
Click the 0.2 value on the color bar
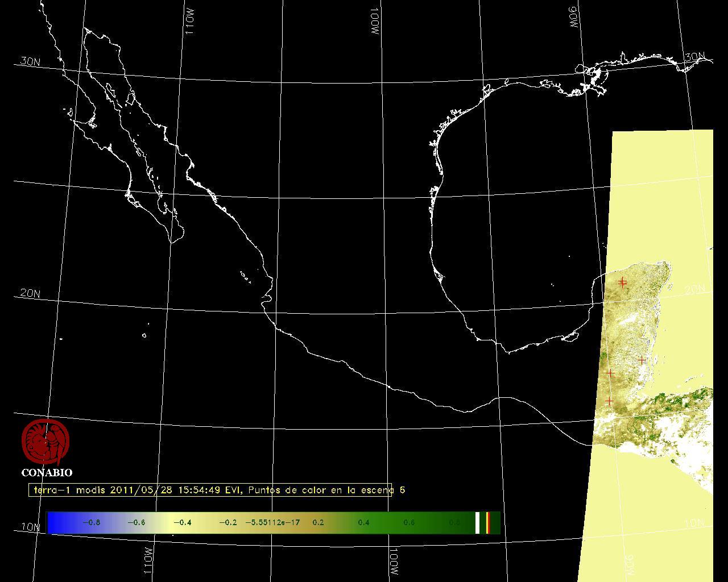(x=318, y=522)
